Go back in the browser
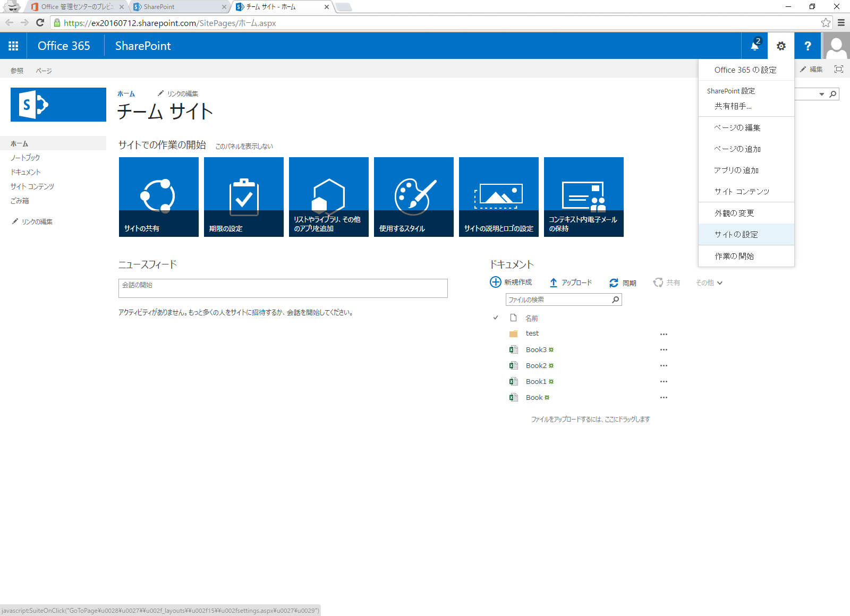 pyautogui.click(x=9, y=22)
